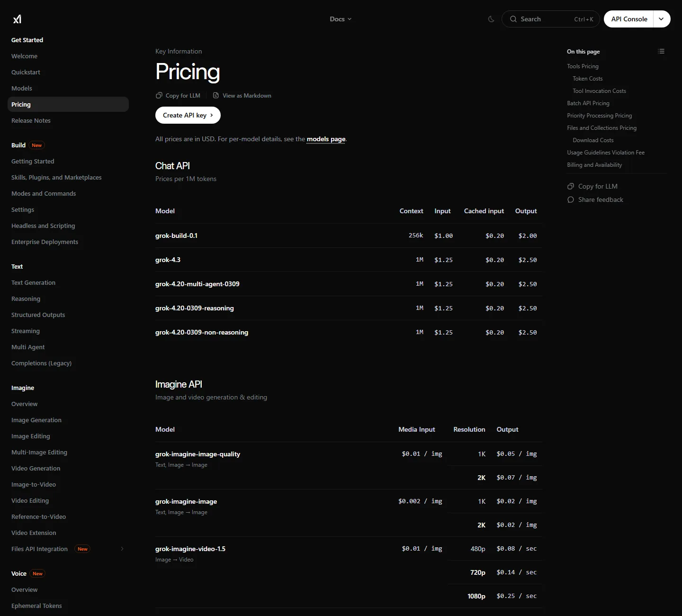Image resolution: width=682 pixels, height=616 pixels.
Task: Click grok-imagine-video-1.5 model name
Action: pos(190,549)
